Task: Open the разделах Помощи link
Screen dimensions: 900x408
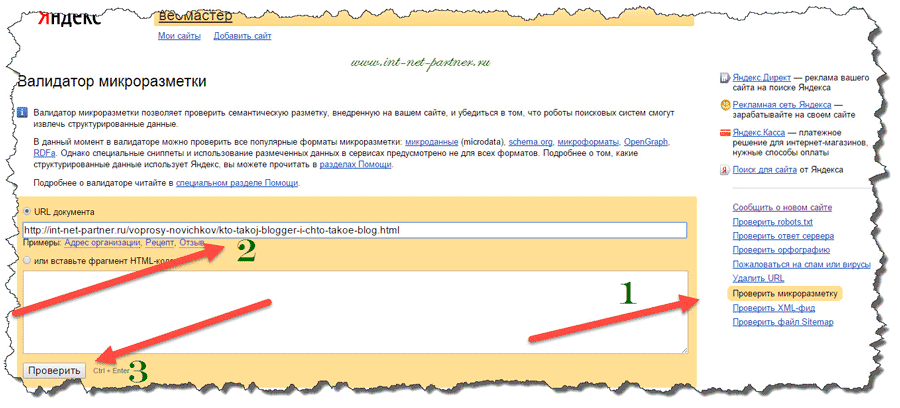Action: pyautogui.click(x=355, y=164)
